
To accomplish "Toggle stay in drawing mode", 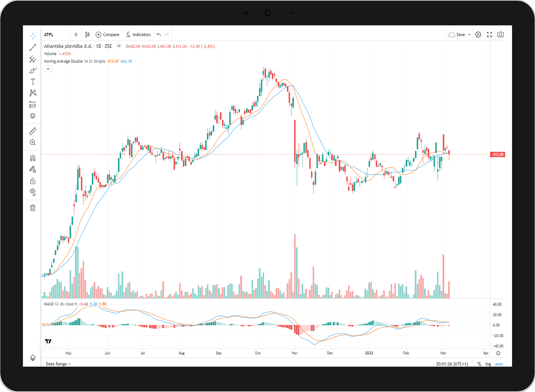I will click(x=33, y=169).
